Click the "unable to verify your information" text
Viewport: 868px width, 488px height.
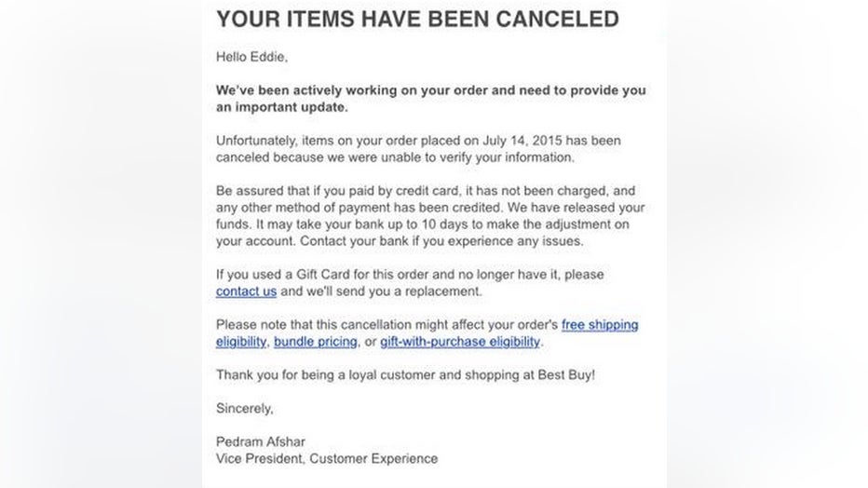pyautogui.click(x=473, y=157)
